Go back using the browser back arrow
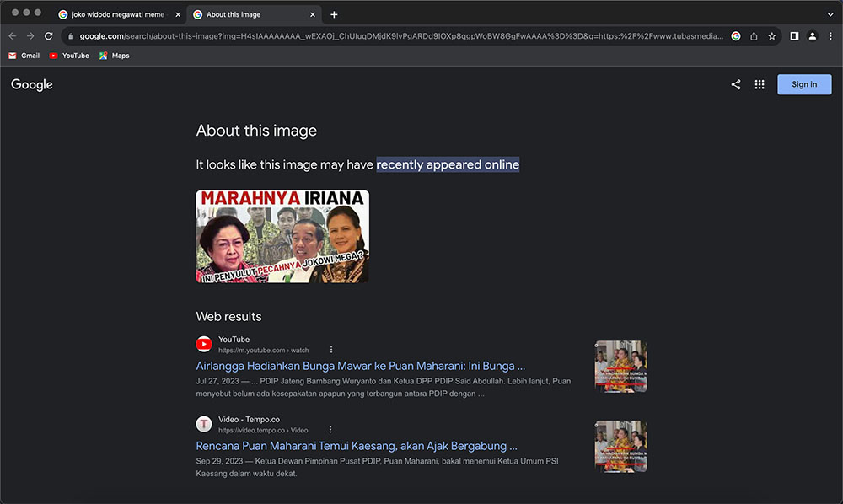This screenshot has height=504, width=843. point(12,36)
